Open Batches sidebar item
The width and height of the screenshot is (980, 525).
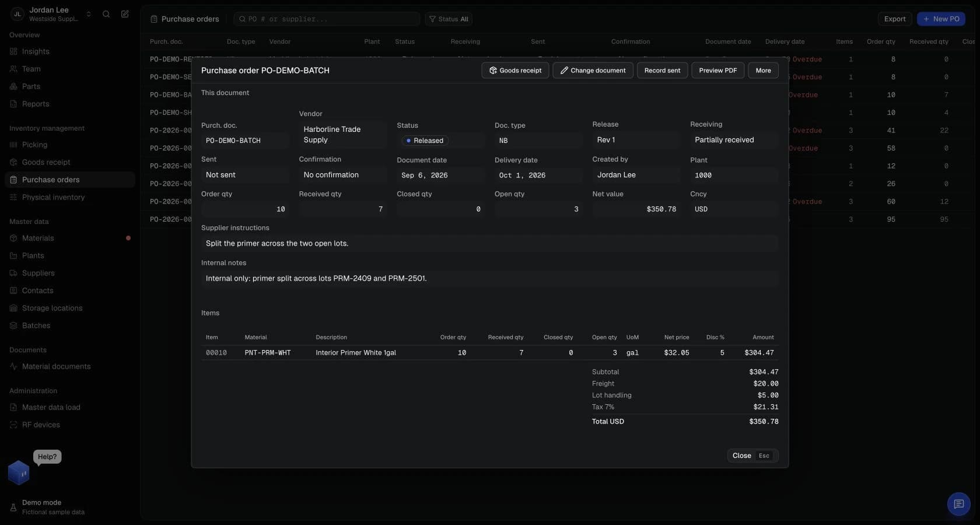(x=70, y=325)
